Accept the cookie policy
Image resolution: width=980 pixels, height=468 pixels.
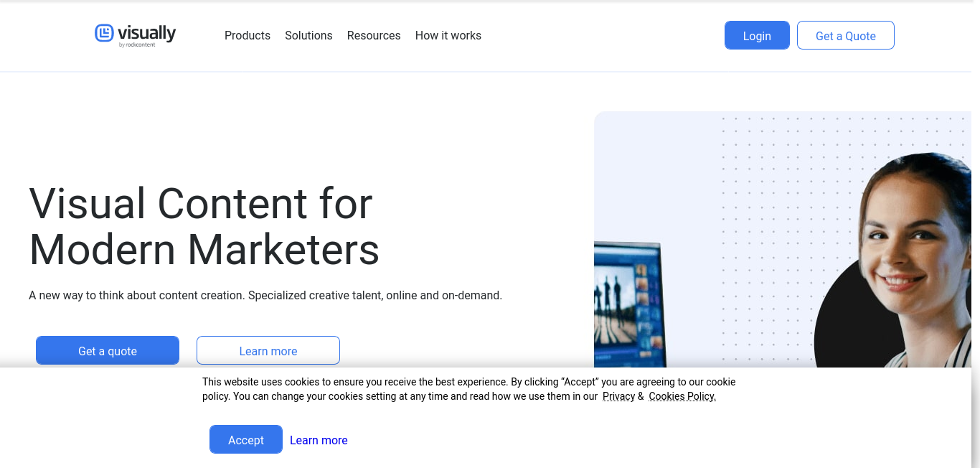(x=245, y=440)
